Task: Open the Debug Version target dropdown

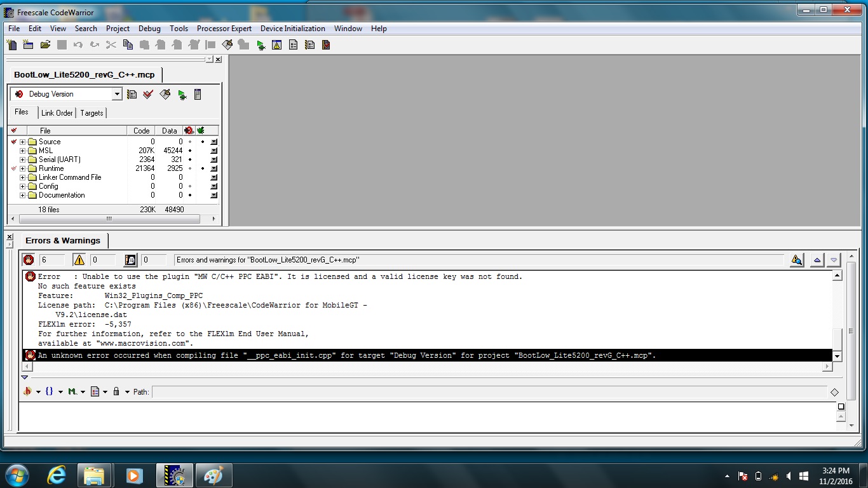Action: tap(117, 94)
